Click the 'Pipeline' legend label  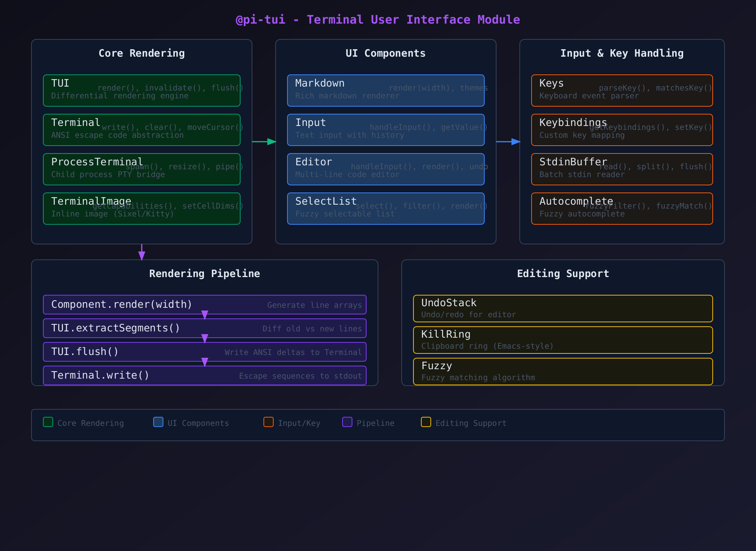(x=376, y=423)
